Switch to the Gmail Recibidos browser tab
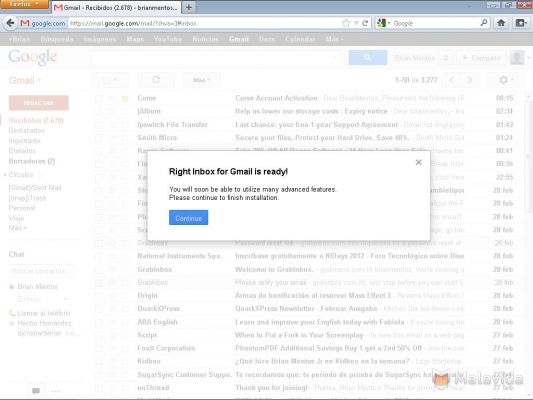Image resolution: width=533 pixels, height=400 pixels. [x=116, y=7]
